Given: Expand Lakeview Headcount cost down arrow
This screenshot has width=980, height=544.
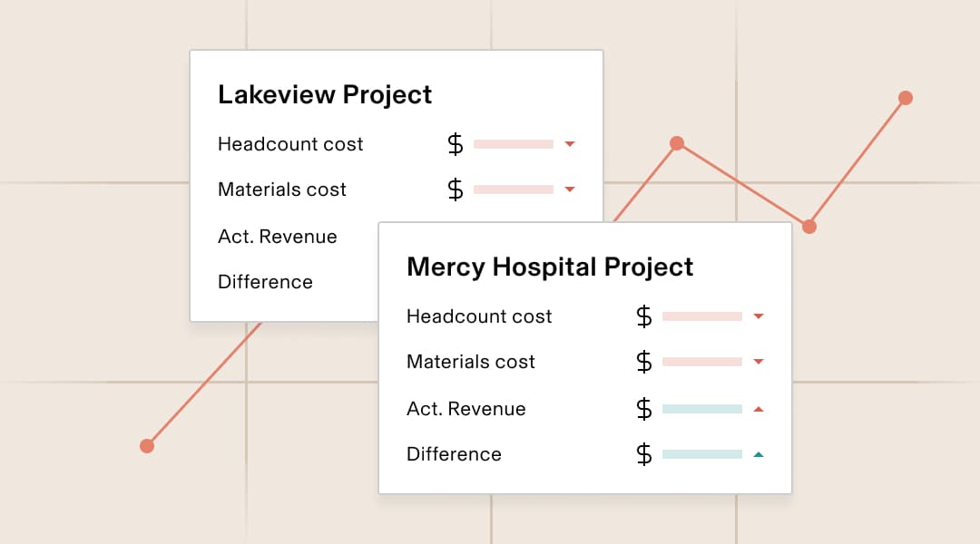Looking at the screenshot, I should pos(570,144).
